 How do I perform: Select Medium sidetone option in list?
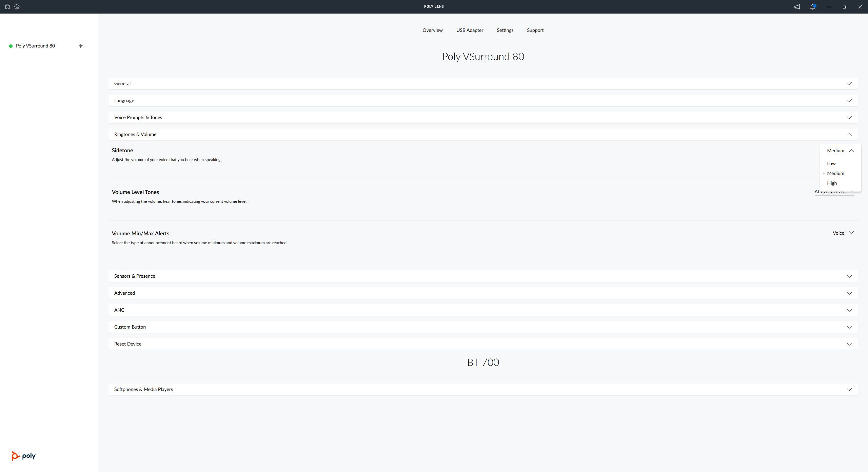pos(835,173)
